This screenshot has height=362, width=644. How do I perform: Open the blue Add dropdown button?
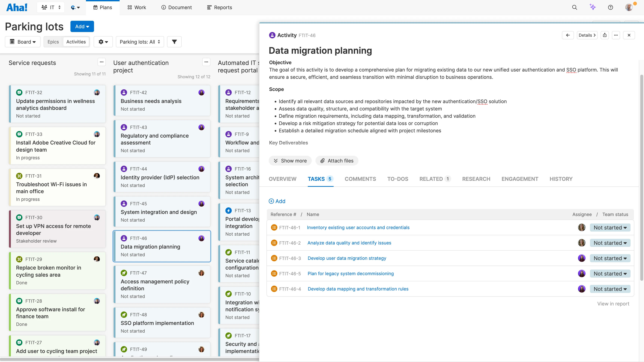82,27
